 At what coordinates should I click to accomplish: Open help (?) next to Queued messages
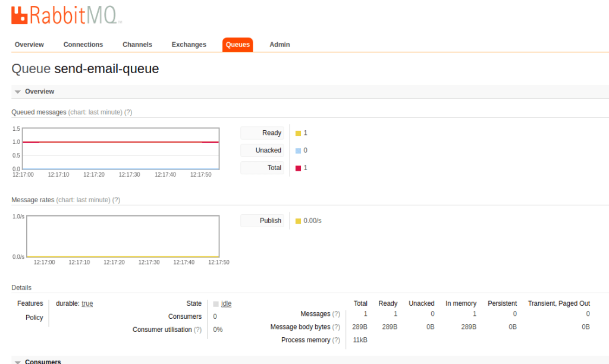point(128,112)
